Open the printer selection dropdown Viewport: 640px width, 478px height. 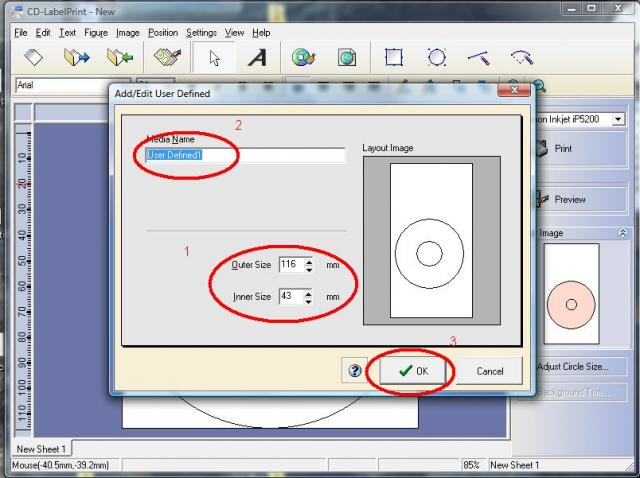pyautogui.click(x=619, y=119)
